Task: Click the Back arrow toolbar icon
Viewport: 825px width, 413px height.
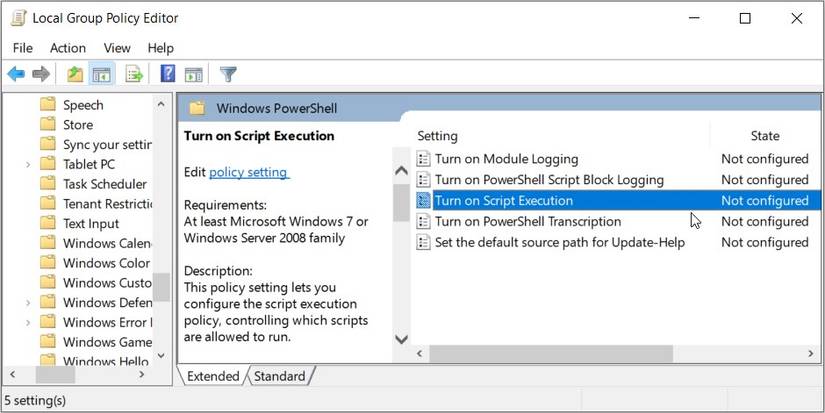Action: [16, 74]
